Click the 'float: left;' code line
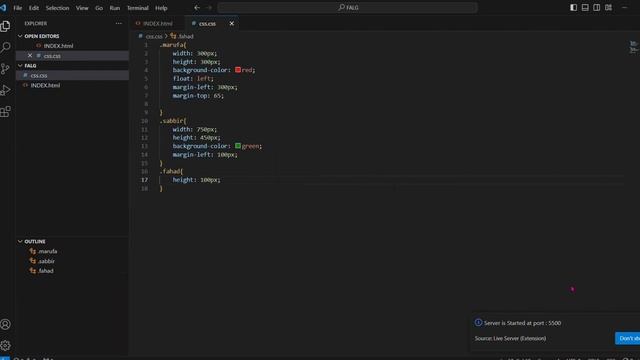Viewport: 640px width, 360px height. [x=193, y=78]
